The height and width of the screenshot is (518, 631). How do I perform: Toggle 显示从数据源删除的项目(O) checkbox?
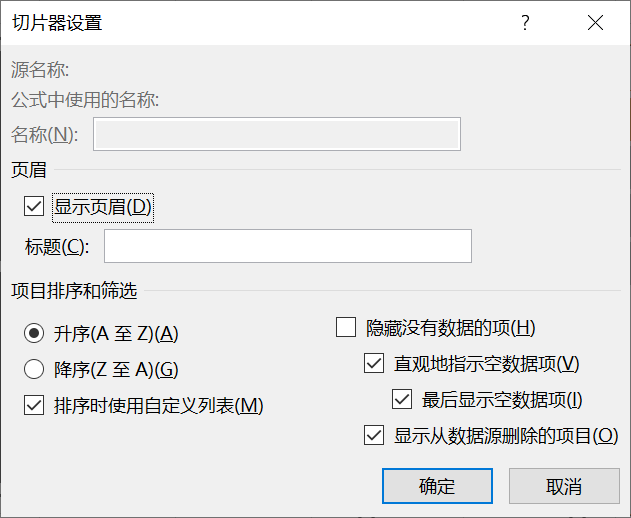[374, 435]
